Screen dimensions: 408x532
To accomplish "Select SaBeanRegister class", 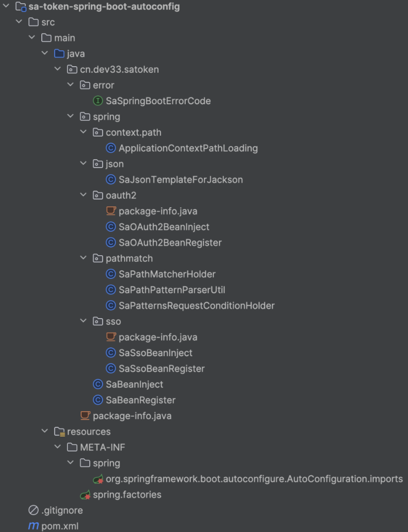I will pos(141,400).
